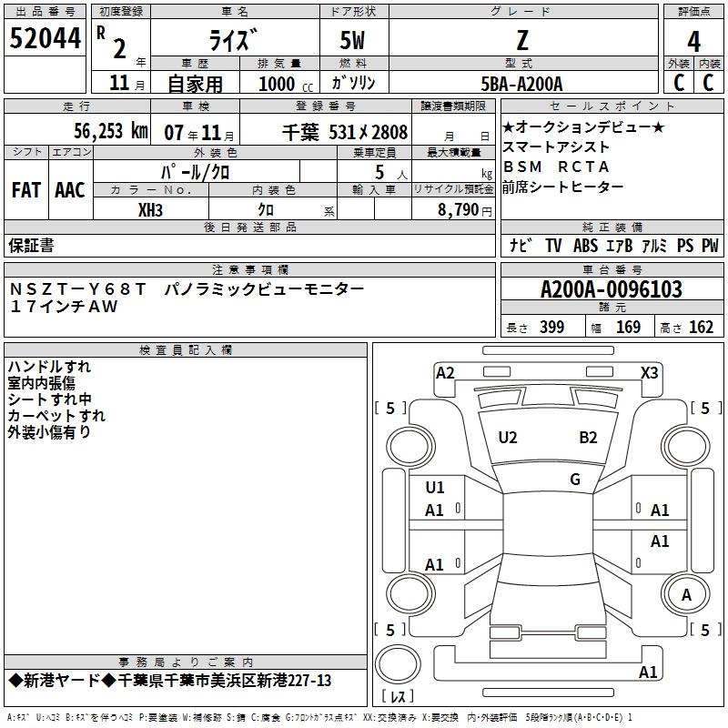Select the 注意事項欄 section header
This screenshot has width=728, height=728.
(x=249, y=269)
